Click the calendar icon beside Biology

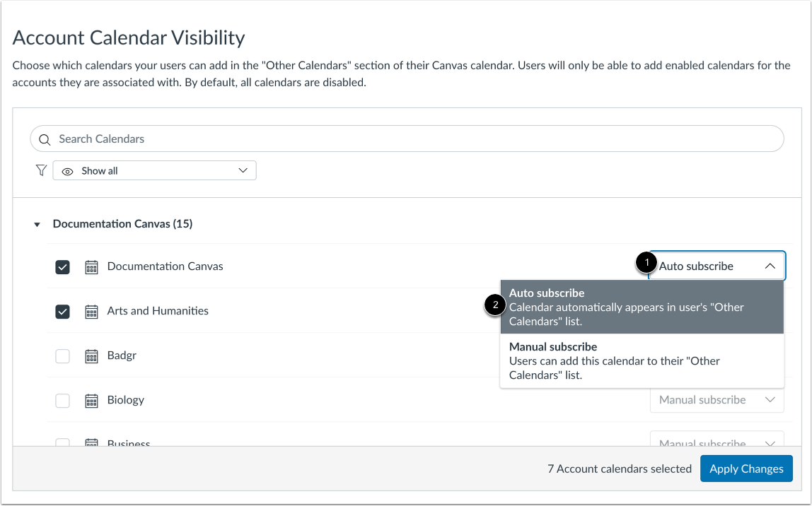[x=91, y=400]
